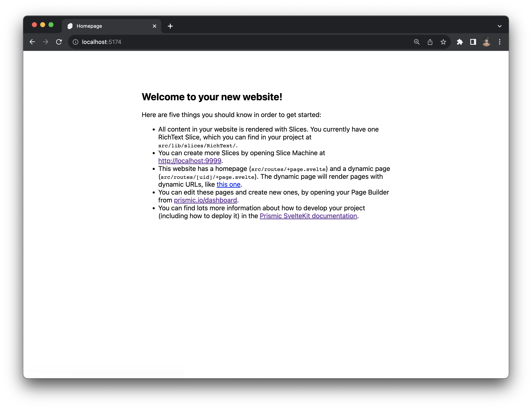The width and height of the screenshot is (532, 409).
Task: Open the zoom magnifier icon
Action: (x=417, y=42)
